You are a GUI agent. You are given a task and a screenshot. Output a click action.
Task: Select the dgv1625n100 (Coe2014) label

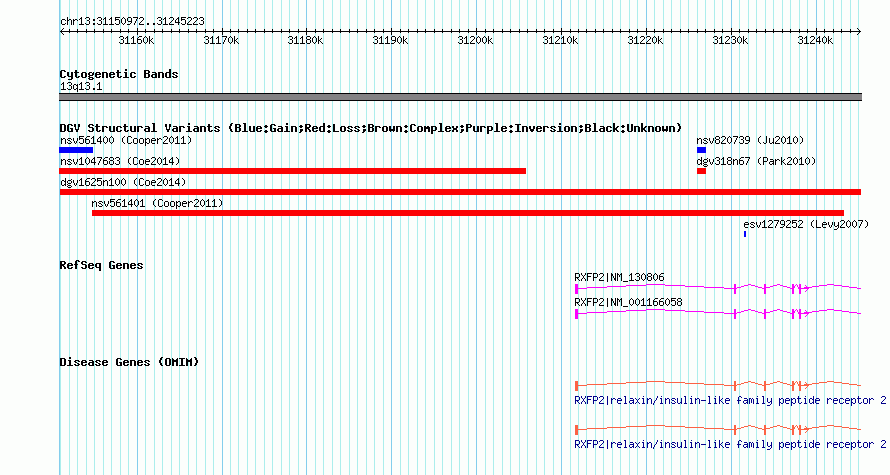(123, 182)
